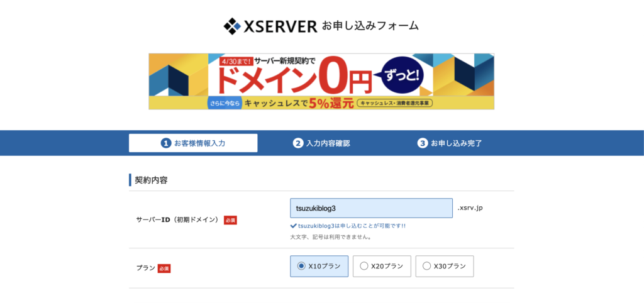
Task: Click the XSERVER logo icon
Action: click(x=232, y=26)
